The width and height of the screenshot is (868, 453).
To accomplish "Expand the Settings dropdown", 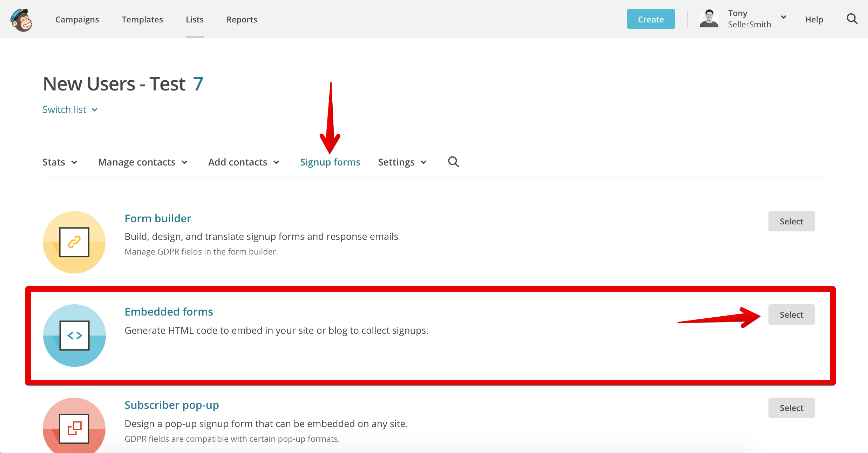I will (402, 162).
